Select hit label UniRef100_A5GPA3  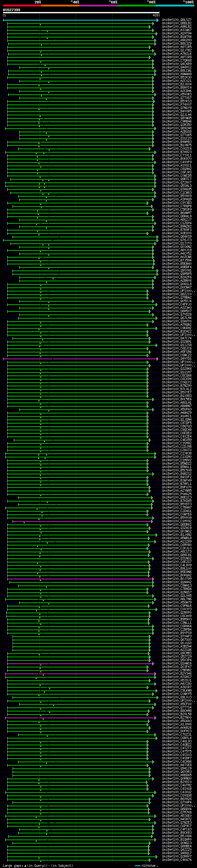point(177,410)
